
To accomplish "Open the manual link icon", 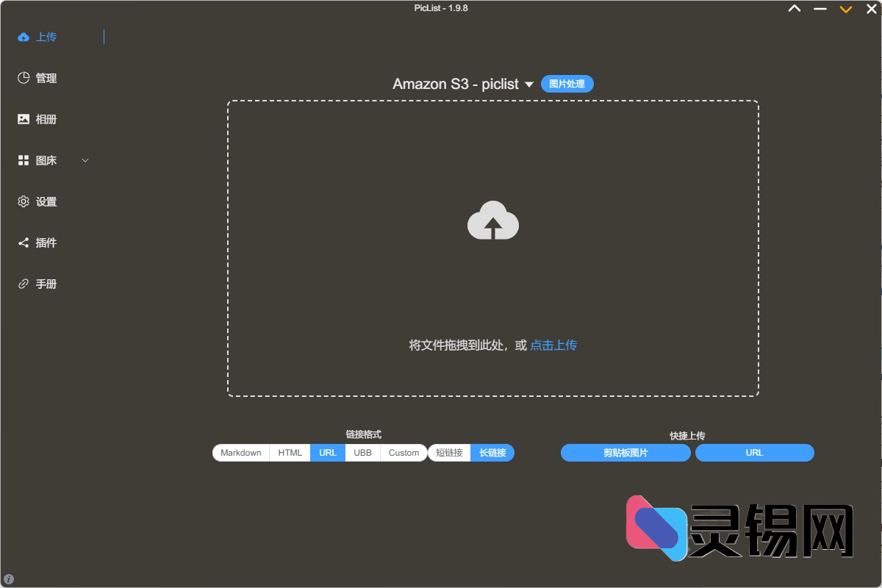I will coord(24,284).
